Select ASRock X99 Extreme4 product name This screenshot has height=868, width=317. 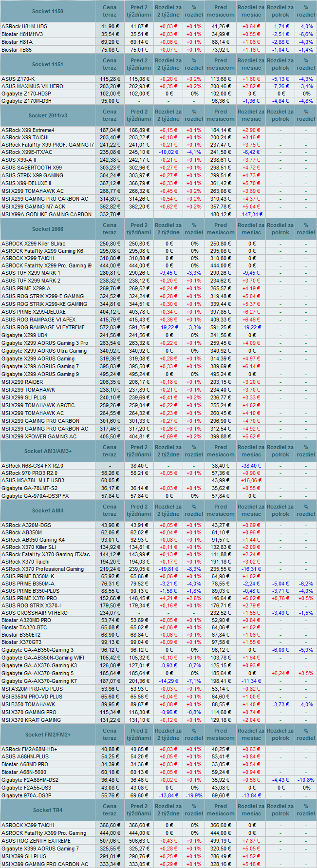click(x=28, y=130)
